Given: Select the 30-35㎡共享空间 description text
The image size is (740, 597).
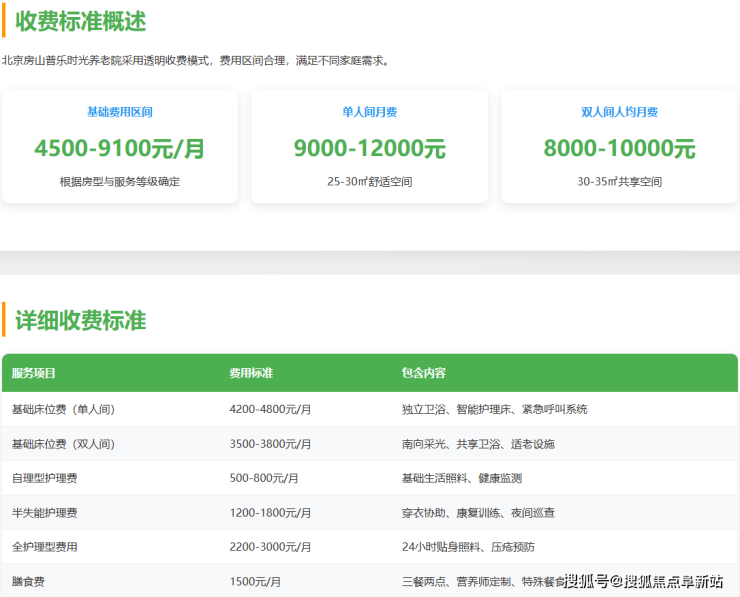Looking at the screenshot, I should 619,182.
